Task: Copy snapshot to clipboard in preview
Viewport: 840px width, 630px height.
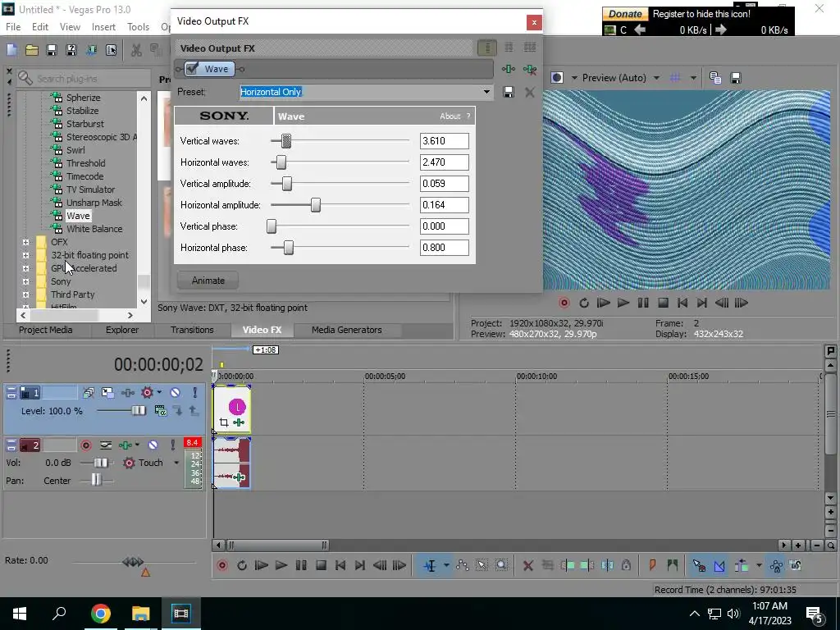Action: pyautogui.click(x=715, y=78)
